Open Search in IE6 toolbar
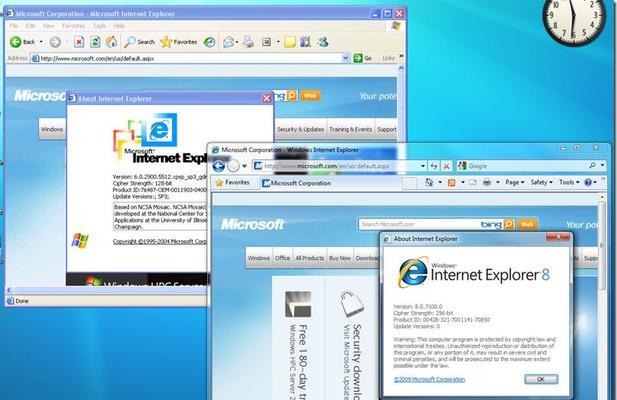This screenshot has width=617, height=400. coord(140,42)
